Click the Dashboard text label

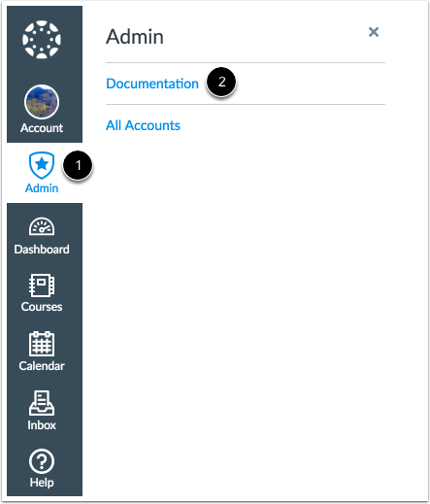42,250
